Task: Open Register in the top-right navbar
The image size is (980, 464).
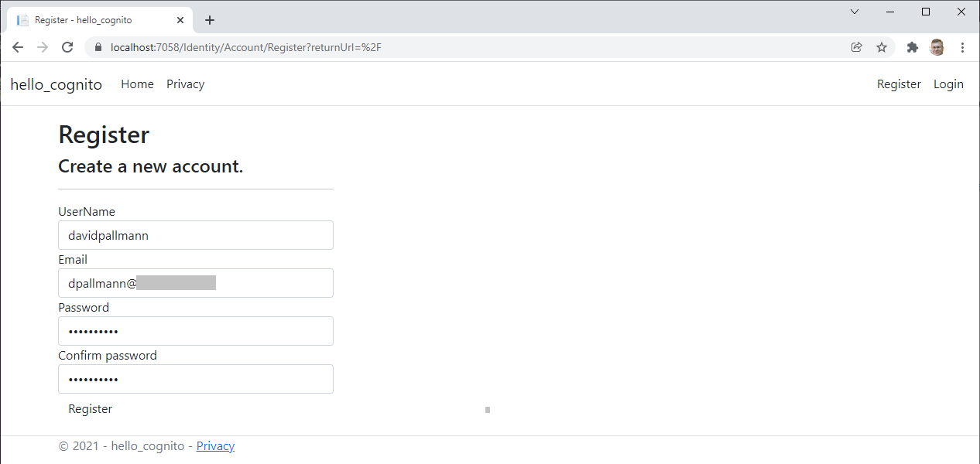Action: pyautogui.click(x=899, y=84)
